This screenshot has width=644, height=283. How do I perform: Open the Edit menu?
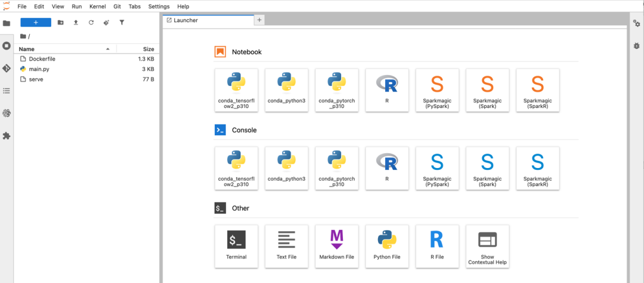[39, 7]
